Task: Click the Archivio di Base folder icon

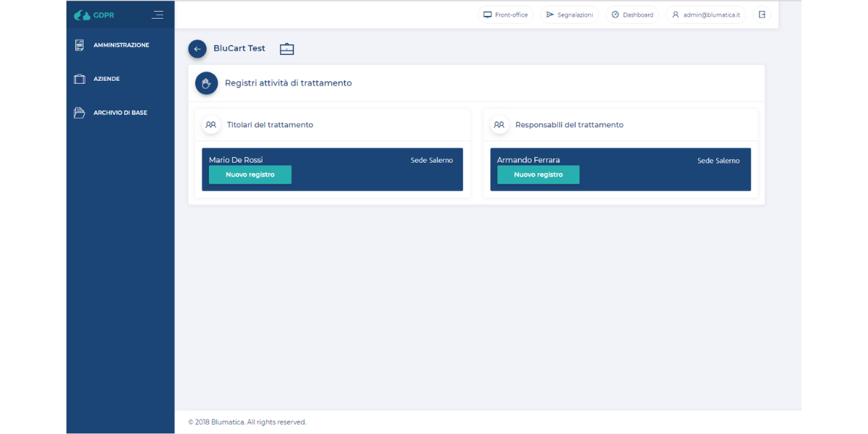Action: click(x=80, y=113)
